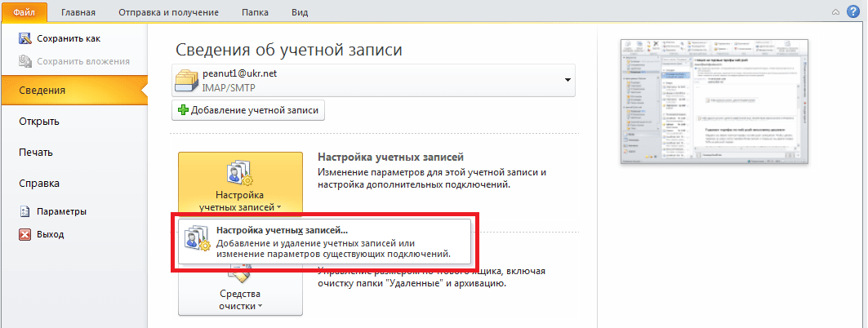Click the red Выход exit icon
Screen dimensions: 868x328
point(25,234)
